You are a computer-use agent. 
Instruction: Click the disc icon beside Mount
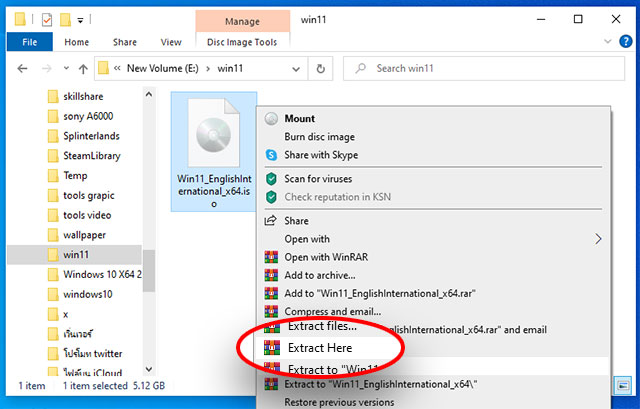point(271,119)
